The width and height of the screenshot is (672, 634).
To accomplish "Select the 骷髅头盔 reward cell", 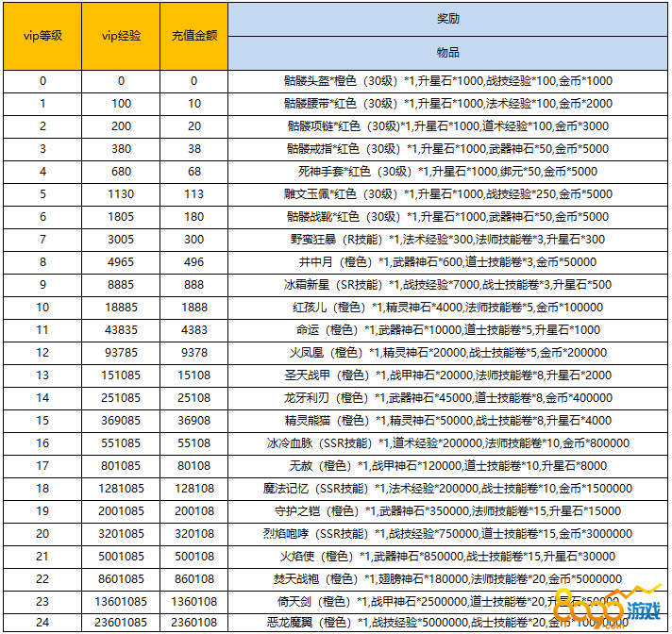I will click(448, 81).
